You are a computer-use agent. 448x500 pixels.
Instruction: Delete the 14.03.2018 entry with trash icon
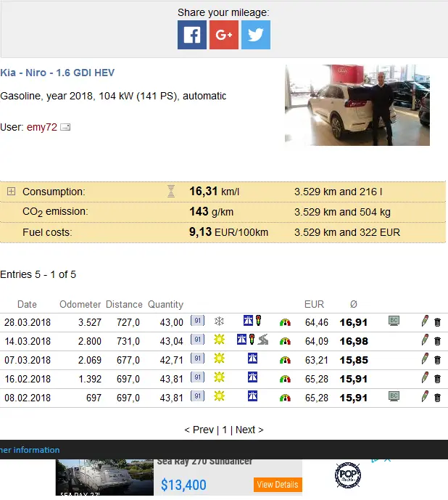point(437,341)
